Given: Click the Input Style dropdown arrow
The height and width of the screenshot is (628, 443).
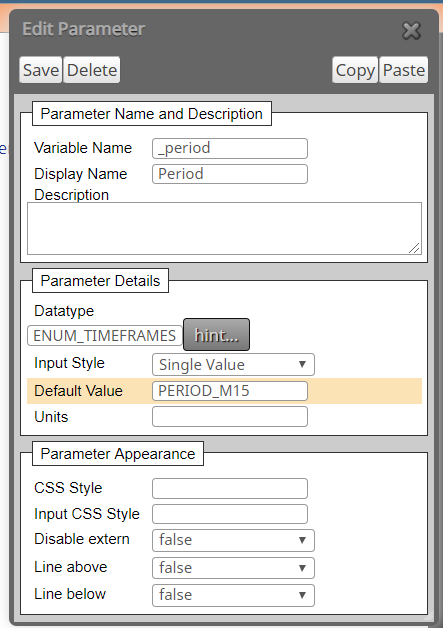Looking at the screenshot, I should [302, 364].
